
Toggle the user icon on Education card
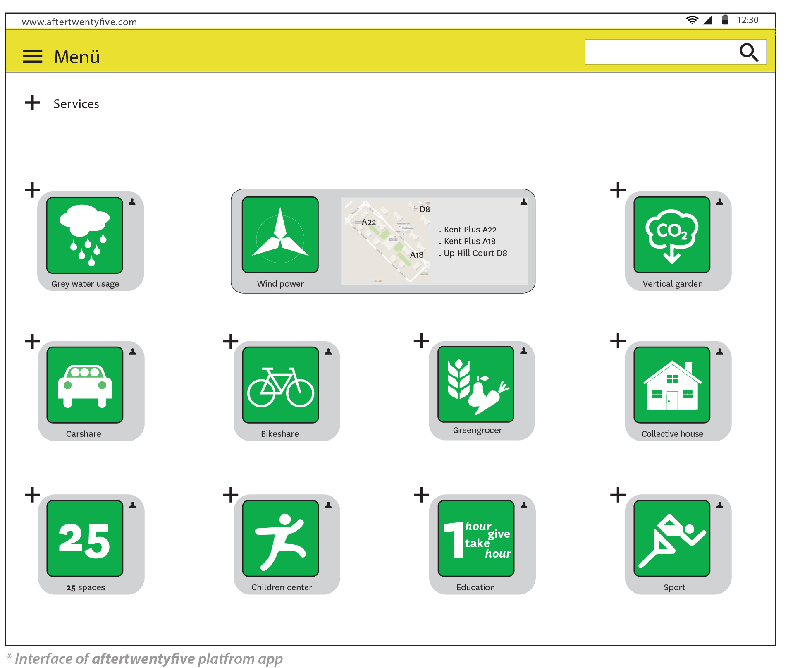(523, 505)
